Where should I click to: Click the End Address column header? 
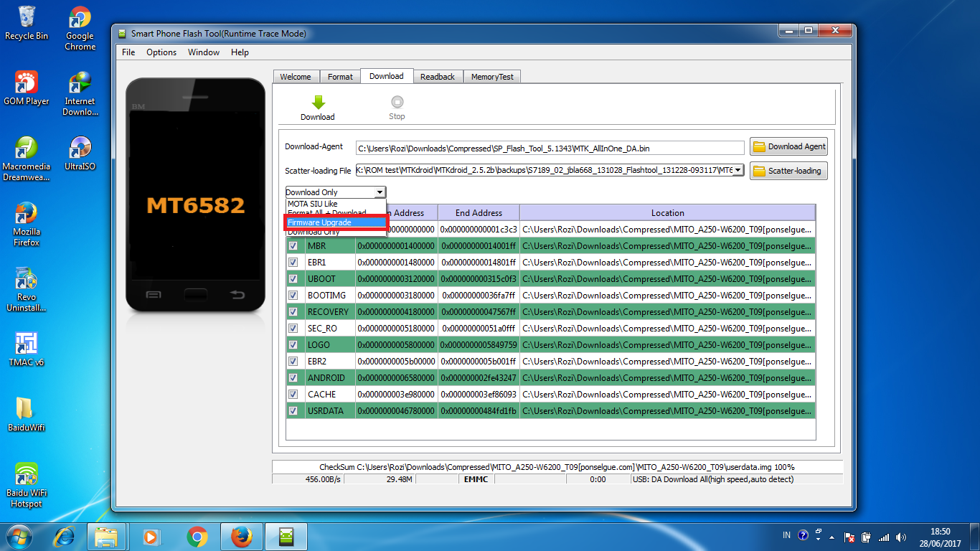479,213
